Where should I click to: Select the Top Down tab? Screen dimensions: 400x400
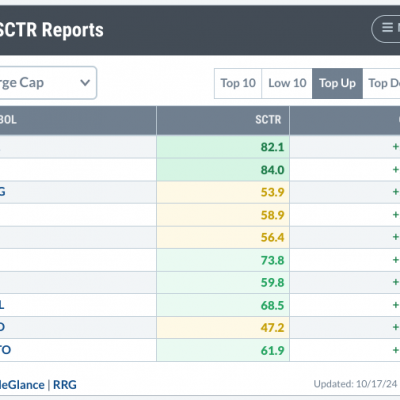coord(382,83)
